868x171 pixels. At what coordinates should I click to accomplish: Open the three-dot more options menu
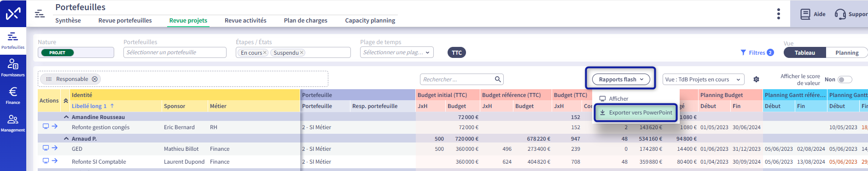tap(779, 14)
